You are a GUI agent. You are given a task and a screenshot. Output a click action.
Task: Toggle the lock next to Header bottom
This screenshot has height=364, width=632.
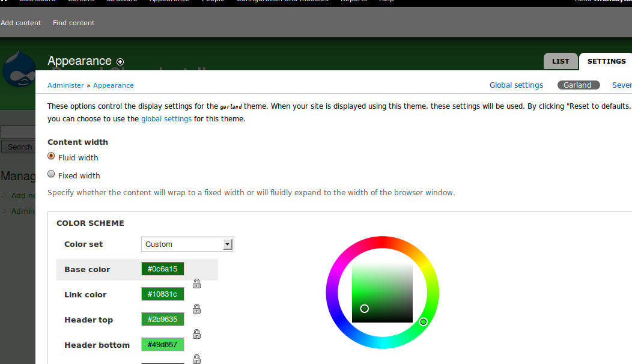point(196,359)
